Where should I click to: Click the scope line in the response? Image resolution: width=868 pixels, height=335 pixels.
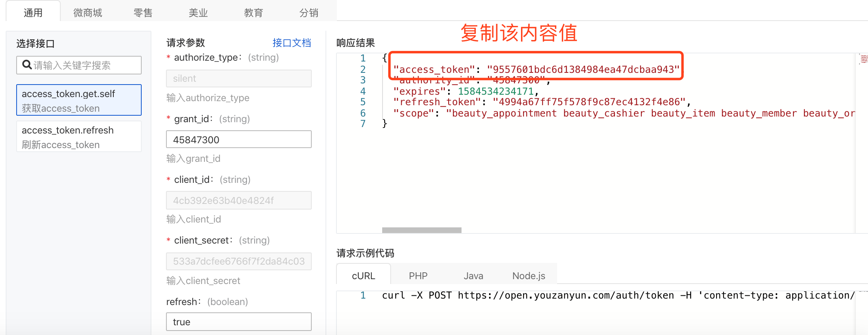pos(624,113)
